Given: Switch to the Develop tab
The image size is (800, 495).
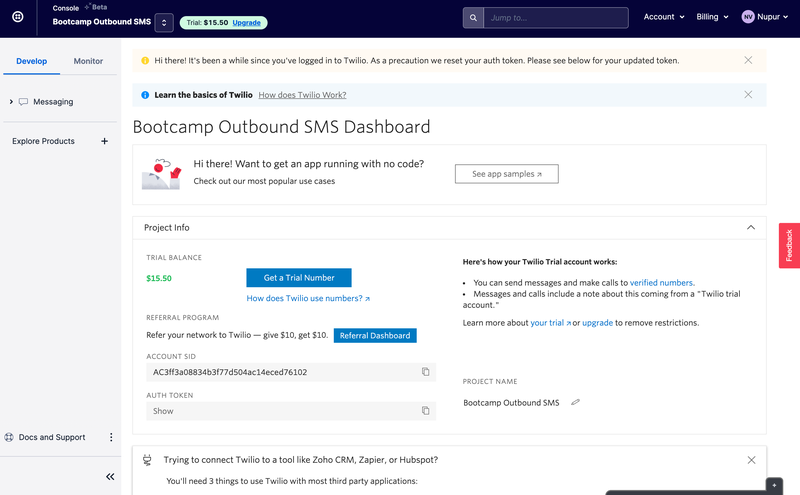Looking at the screenshot, I should click(x=32, y=61).
